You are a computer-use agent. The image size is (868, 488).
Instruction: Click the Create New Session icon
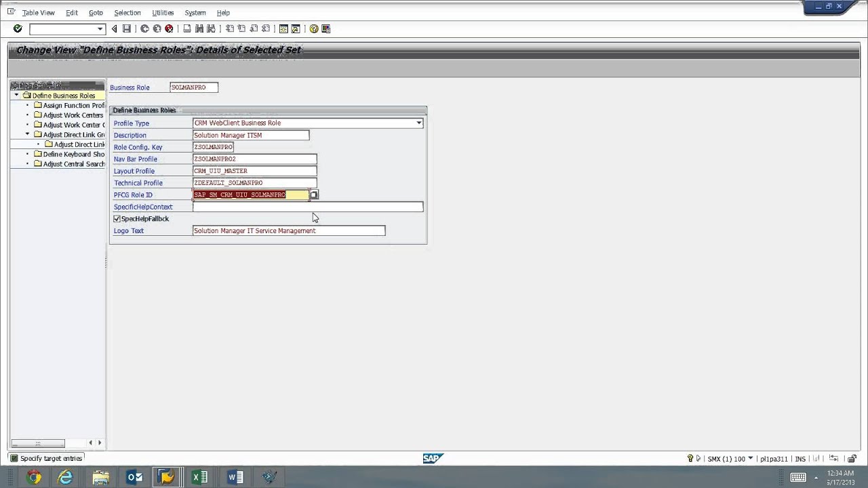[x=283, y=28]
